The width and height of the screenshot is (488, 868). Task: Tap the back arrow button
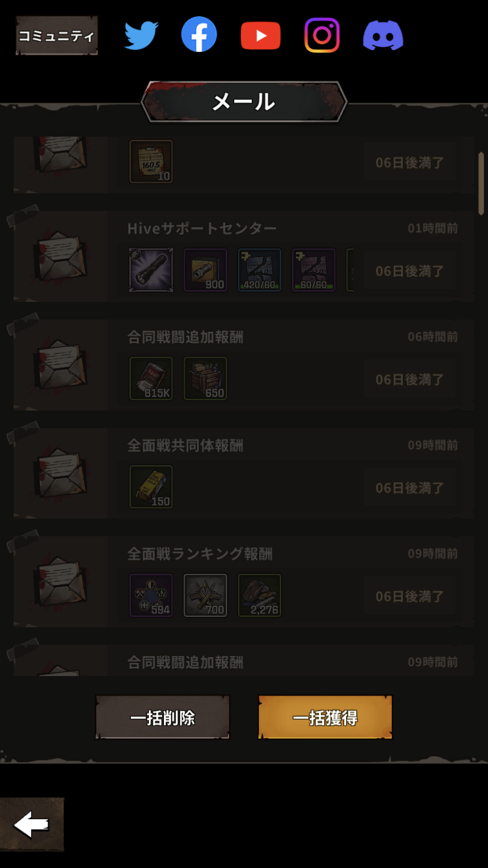pos(32,824)
